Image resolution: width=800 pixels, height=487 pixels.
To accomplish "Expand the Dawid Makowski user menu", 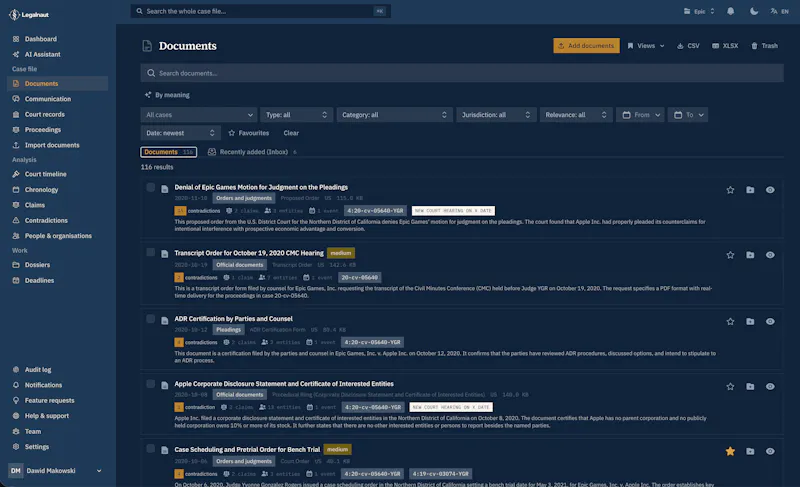I will [55, 471].
